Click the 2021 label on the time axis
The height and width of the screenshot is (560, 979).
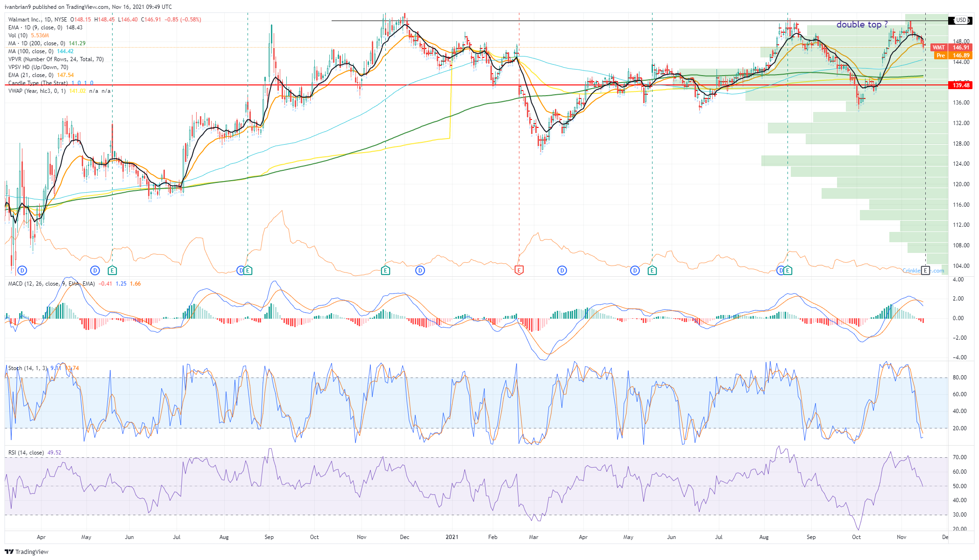452,537
